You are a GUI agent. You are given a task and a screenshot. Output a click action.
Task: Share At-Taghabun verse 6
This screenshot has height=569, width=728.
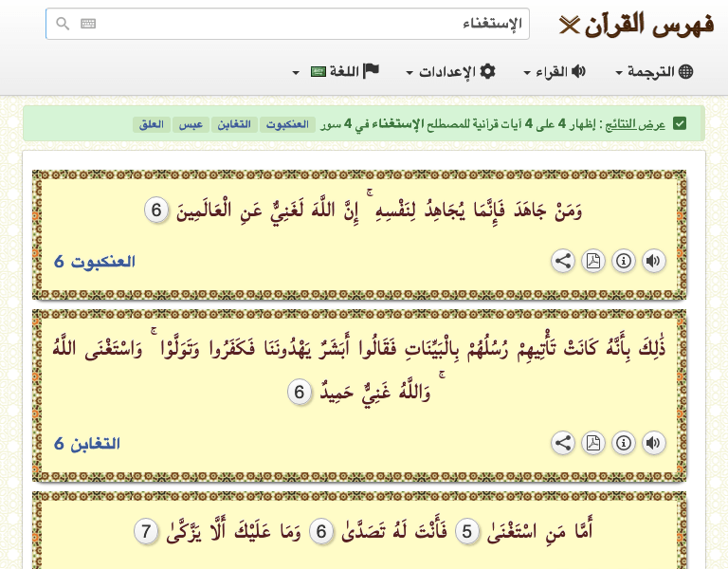pos(563,443)
